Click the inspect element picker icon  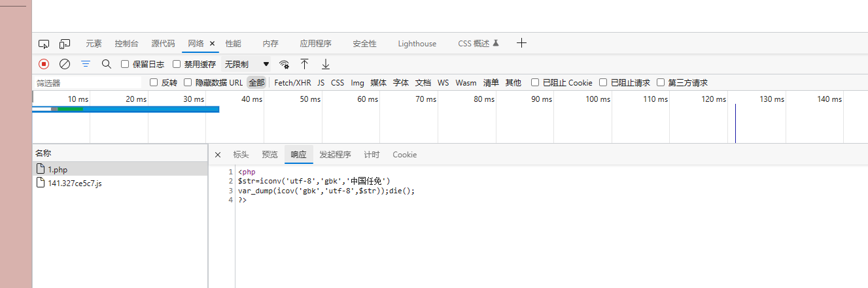coord(44,44)
